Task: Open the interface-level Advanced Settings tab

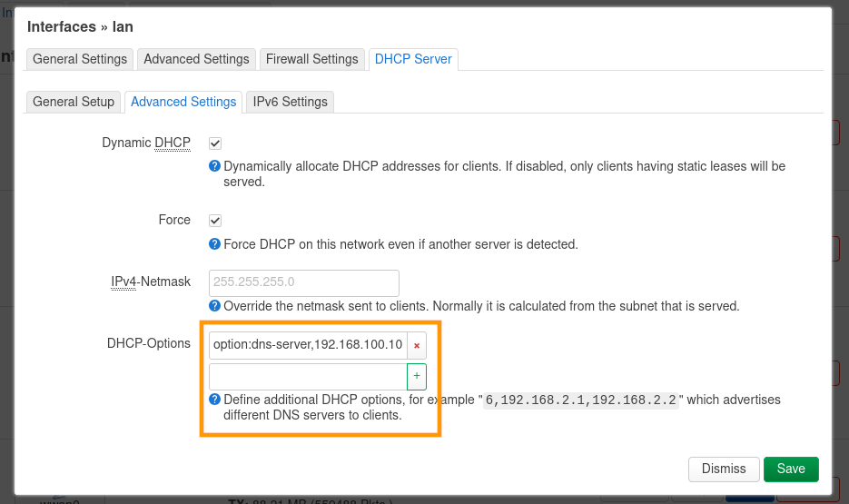Action: [196, 59]
